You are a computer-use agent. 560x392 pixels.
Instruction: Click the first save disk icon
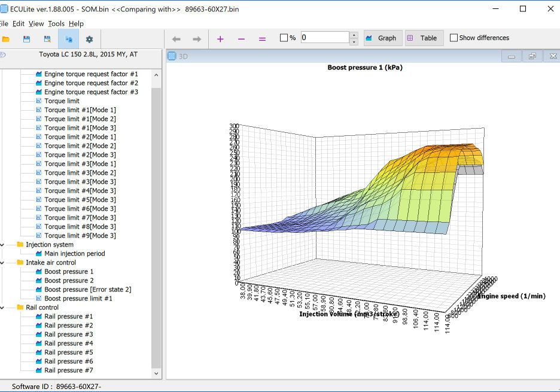coord(26,39)
